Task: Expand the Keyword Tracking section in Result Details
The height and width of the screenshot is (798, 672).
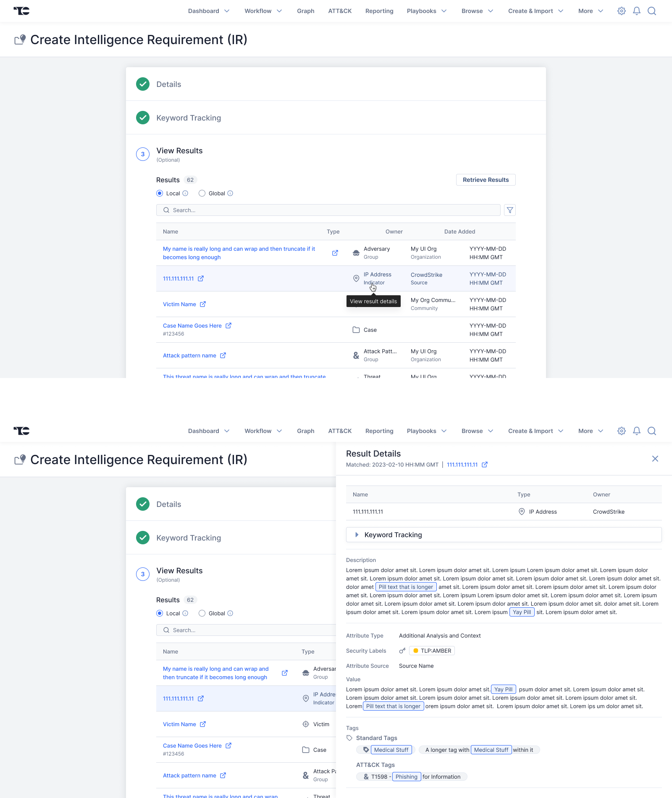Action: pyautogui.click(x=357, y=535)
